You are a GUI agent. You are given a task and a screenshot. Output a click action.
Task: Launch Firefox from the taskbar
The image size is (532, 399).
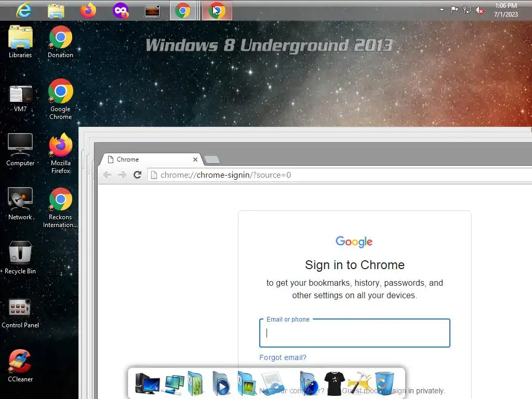88,10
